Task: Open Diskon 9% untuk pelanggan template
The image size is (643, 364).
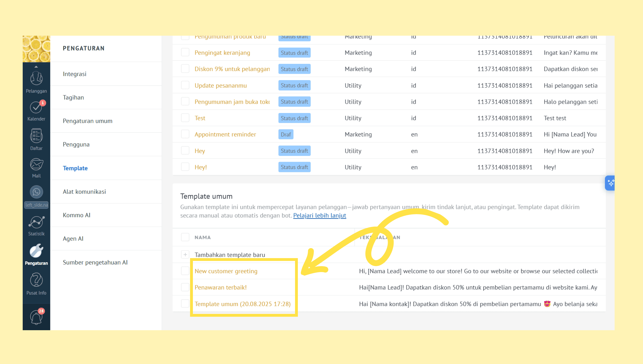Action: pyautogui.click(x=232, y=69)
